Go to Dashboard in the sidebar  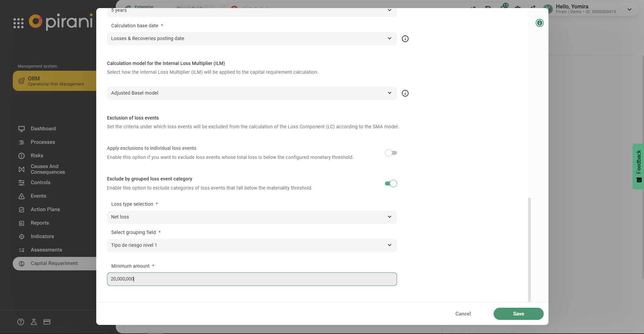(x=43, y=129)
